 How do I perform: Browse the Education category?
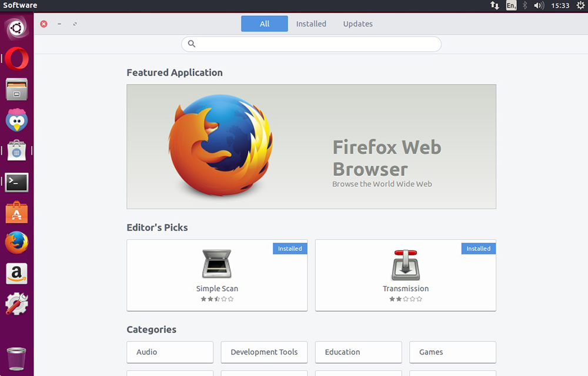click(x=359, y=352)
